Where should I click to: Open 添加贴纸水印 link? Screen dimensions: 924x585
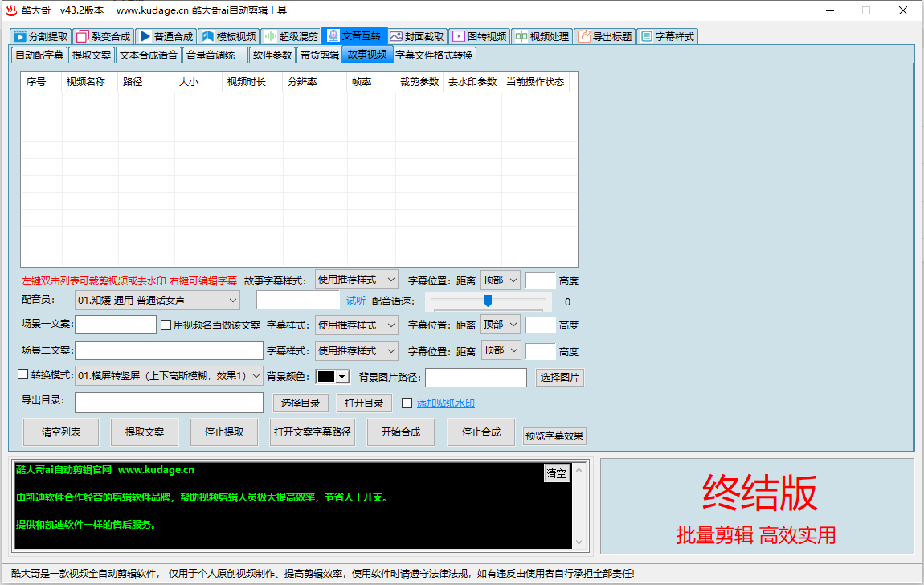445,403
